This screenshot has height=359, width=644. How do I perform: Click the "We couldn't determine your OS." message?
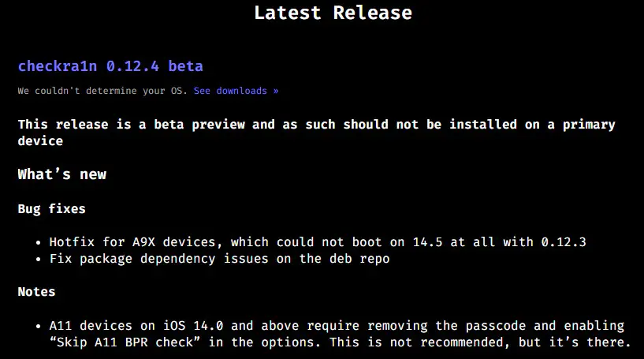pyautogui.click(x=102, y=91)
